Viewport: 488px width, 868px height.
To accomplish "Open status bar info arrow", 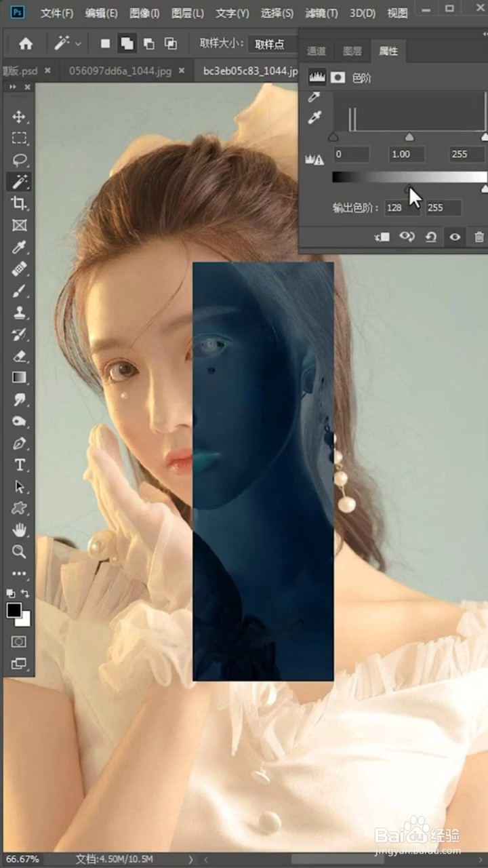I will pos(189,859).
